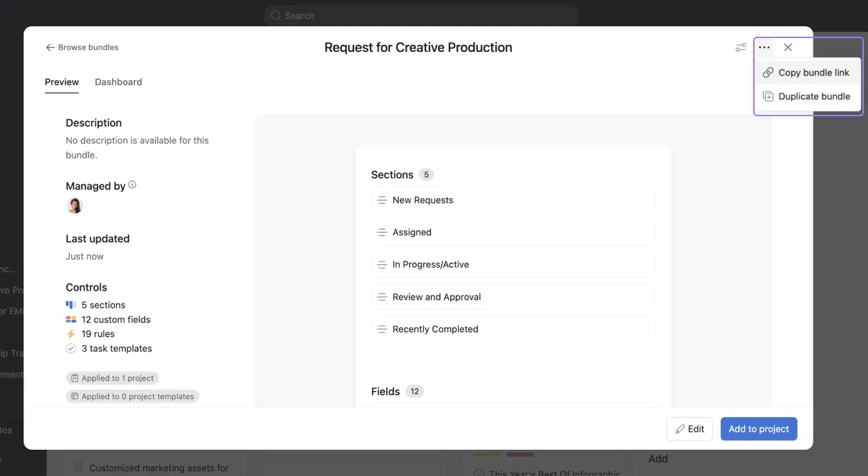Click the bundle manager's avatar
Screen dimensions: 868x476
(x=75, y=205)
